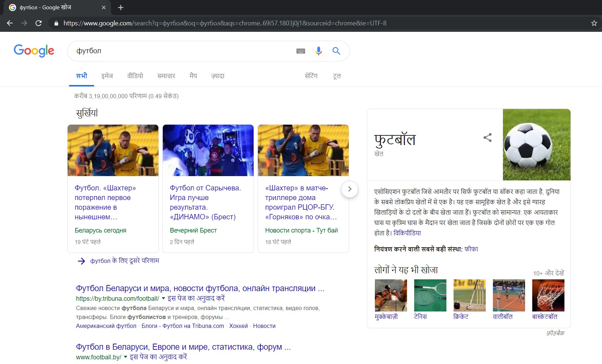Switch to the मैप tab
The image size is (602, 364).
click(x=193, y=76)
